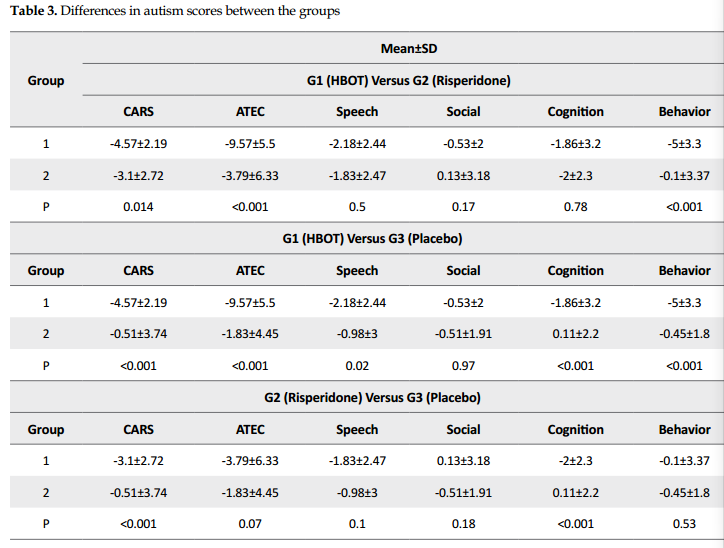The height and width of the screenshot is (548, 724).
Task: Click the G1 (HBOT) Versus G3 (Placebo) heading
Action: [x=372, y=239]
